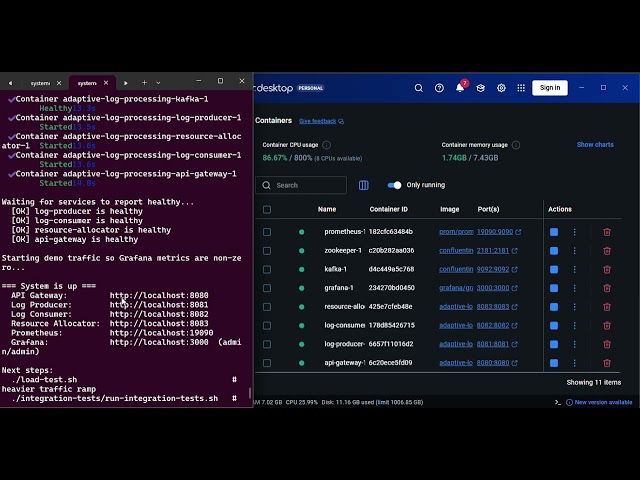Click terminal tab scroll-left arrow

click(x=10, y=83)
